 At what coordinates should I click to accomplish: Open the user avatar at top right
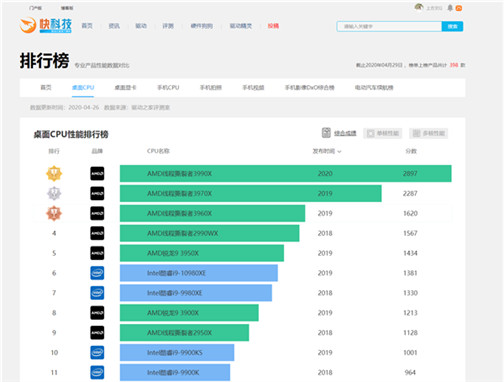tap(419, 7)
